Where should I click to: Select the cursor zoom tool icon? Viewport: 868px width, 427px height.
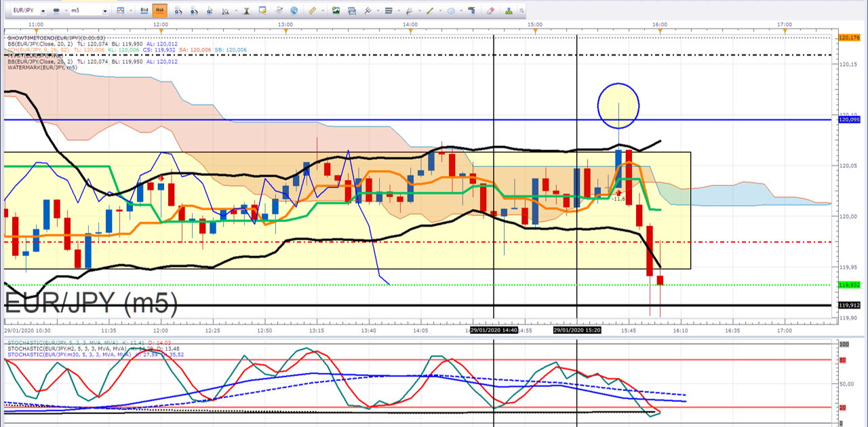tap(210, 11)
